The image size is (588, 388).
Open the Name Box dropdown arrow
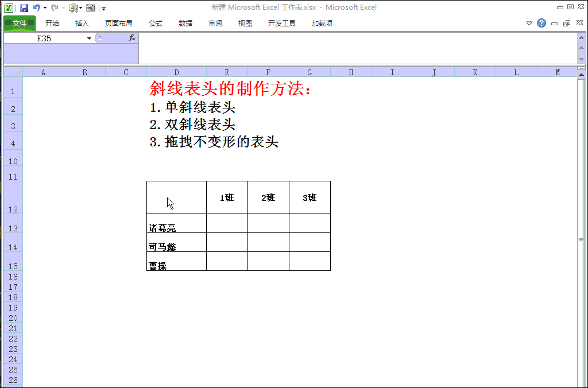[89, 38]
